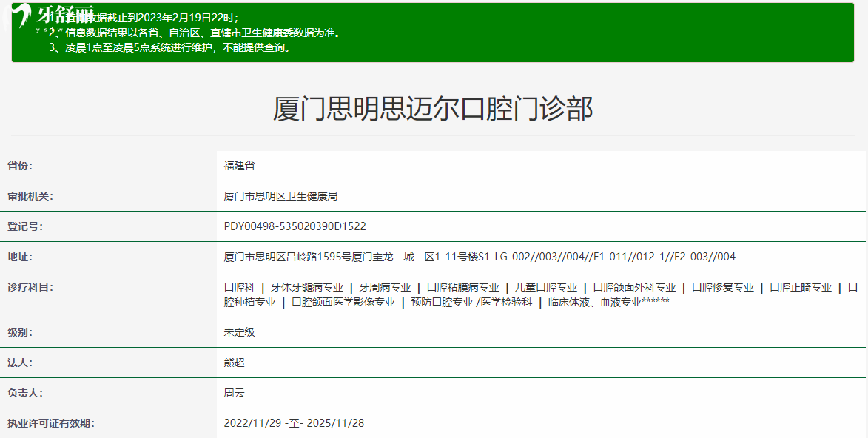Screen dimensions: 868x438
Task: Select the value 福建省
Action: (239, 166)
